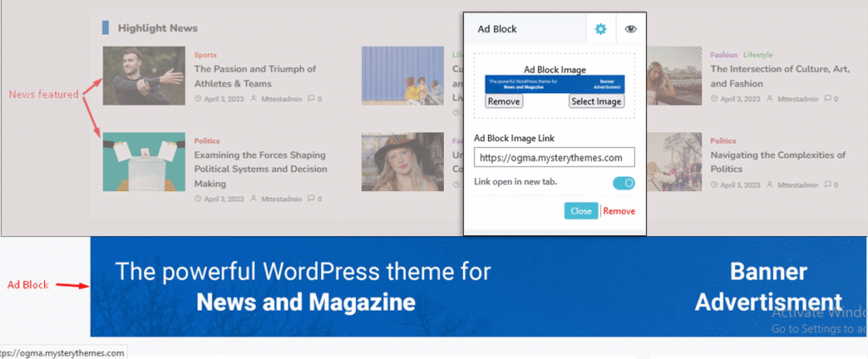Click the Sports category label
This screenshot has width=868, height=359.
point(205,55)
